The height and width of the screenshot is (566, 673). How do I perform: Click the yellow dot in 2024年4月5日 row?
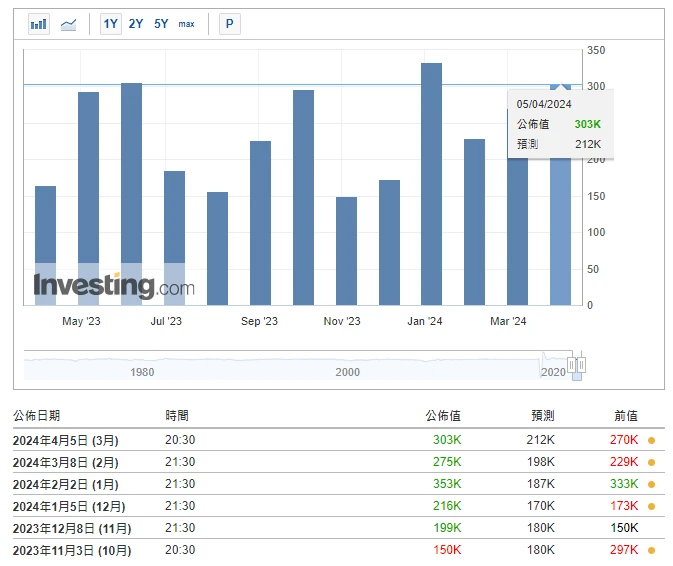tap(651, 440)
